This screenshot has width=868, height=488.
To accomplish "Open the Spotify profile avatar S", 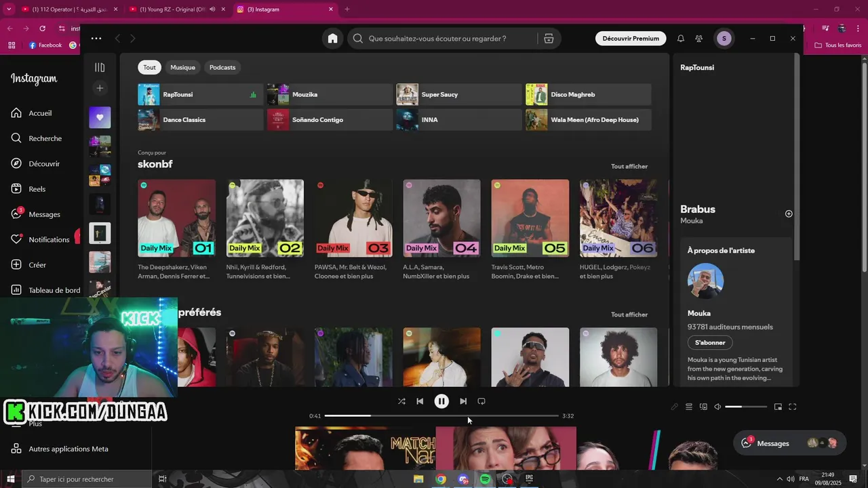I will click(x=724, y=39).
